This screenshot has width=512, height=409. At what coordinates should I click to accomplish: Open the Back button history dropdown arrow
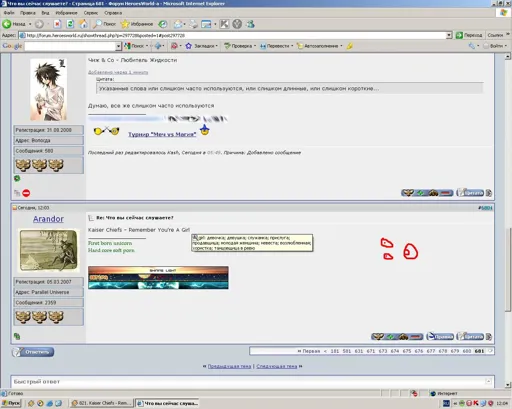(x=30, y=24)
